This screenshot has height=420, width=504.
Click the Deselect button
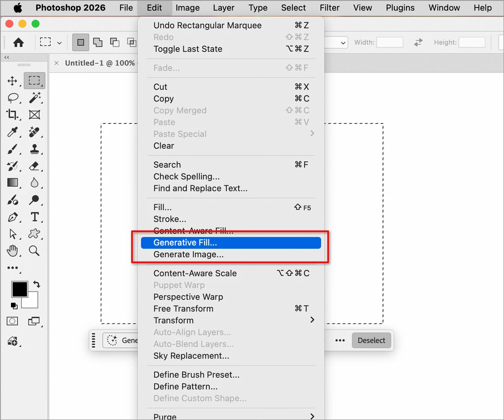coord(371,340)
